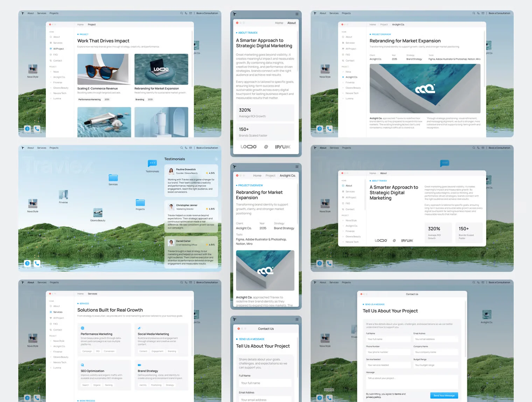Go to Project breadcrumb in mobile Project Overview screen
532x402 pixels.
270,176
